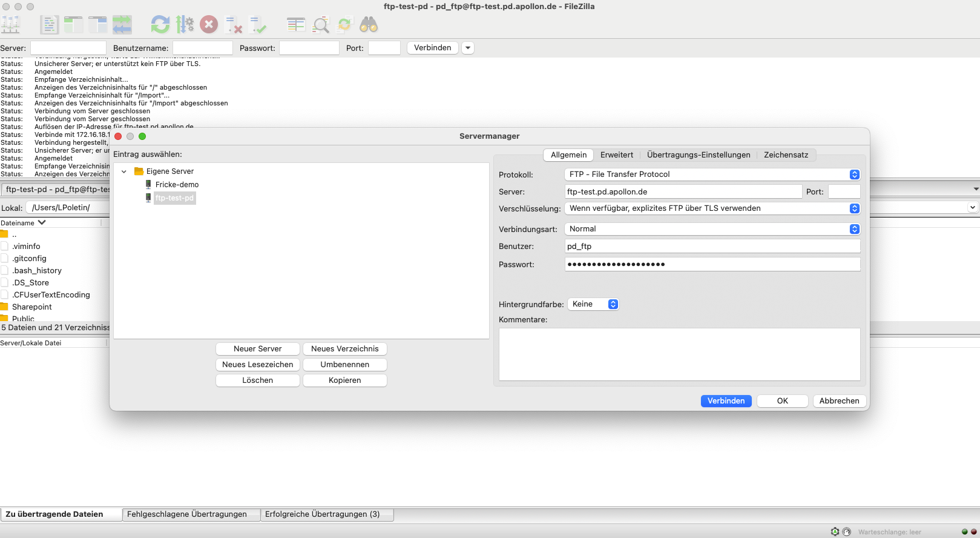980x538 pixels.
Task: Toggle directory comparison magnifier icon
Action: pos(320,25)
